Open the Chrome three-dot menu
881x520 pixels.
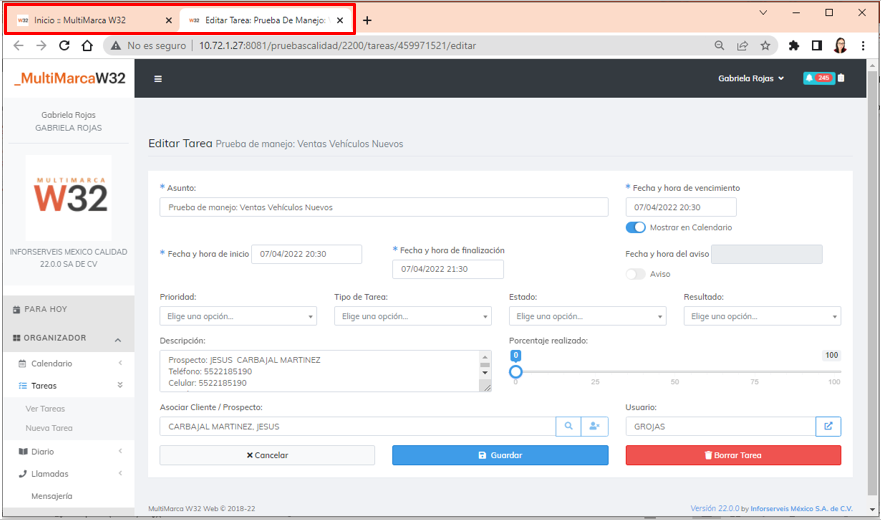(863, 46)
